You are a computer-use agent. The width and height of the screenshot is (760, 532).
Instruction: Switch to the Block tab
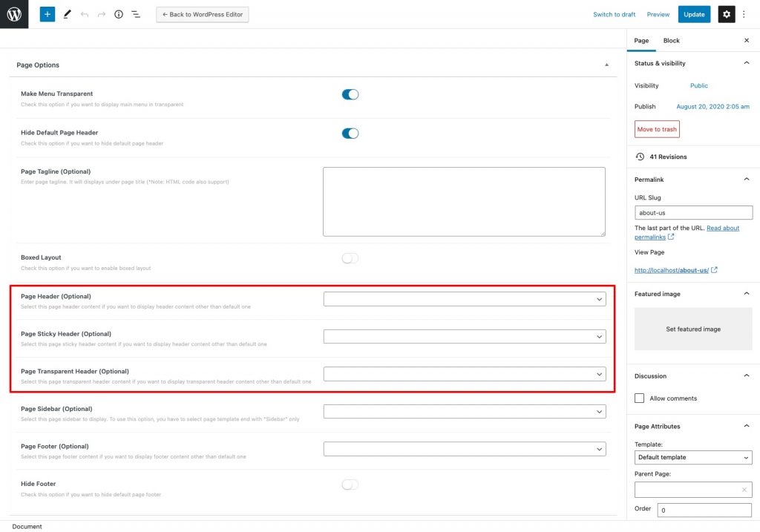[671, 40]
